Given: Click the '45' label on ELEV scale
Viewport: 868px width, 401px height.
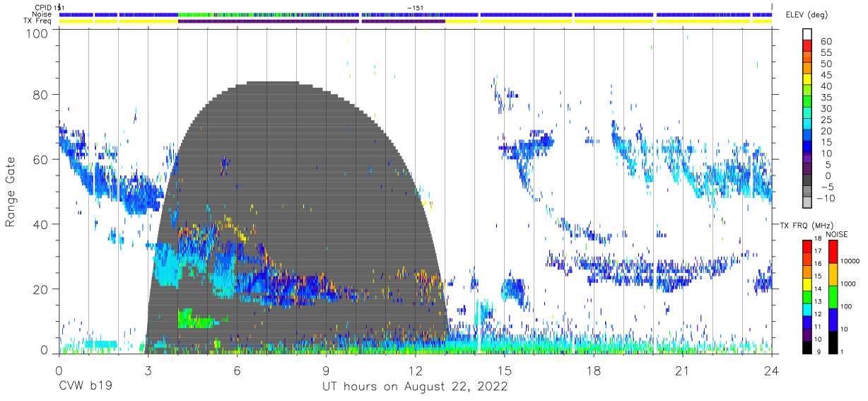Looking at the screenshot, I should click(826, 75).
